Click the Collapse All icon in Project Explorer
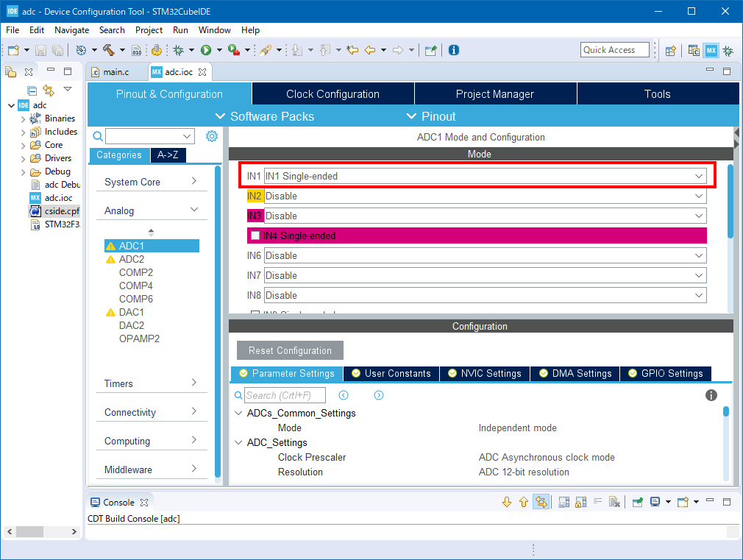Screen dimensions: 743x560 32,90
